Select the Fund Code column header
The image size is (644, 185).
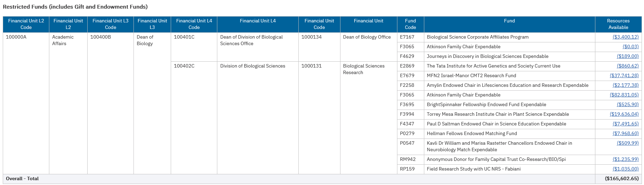[x=410, y=24]
